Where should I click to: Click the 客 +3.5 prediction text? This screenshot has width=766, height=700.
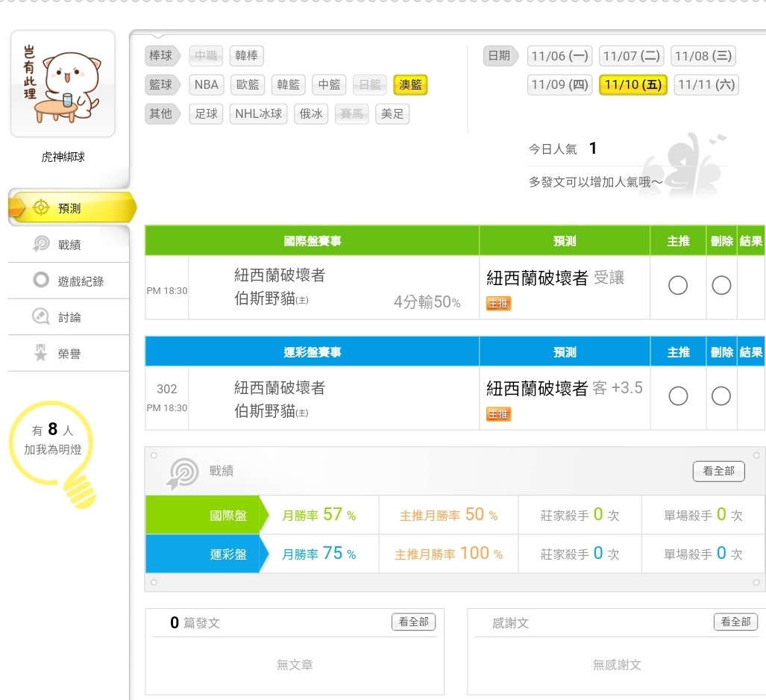tap(618, 388)
